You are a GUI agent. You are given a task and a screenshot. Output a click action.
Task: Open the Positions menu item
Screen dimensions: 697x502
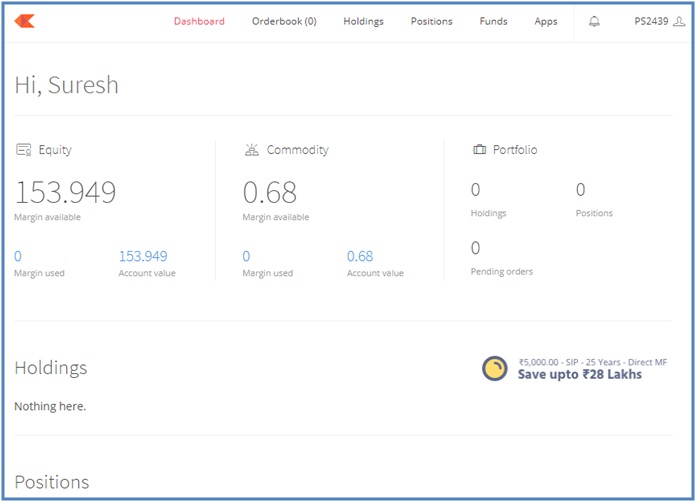(x=431, y=21)
